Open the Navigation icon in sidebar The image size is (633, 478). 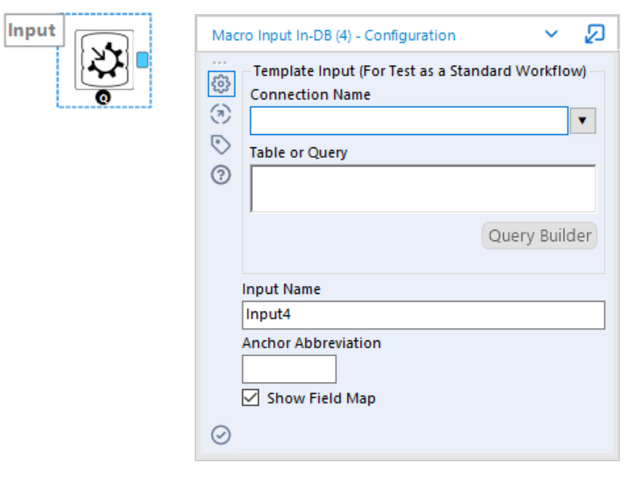click(221, 114)
